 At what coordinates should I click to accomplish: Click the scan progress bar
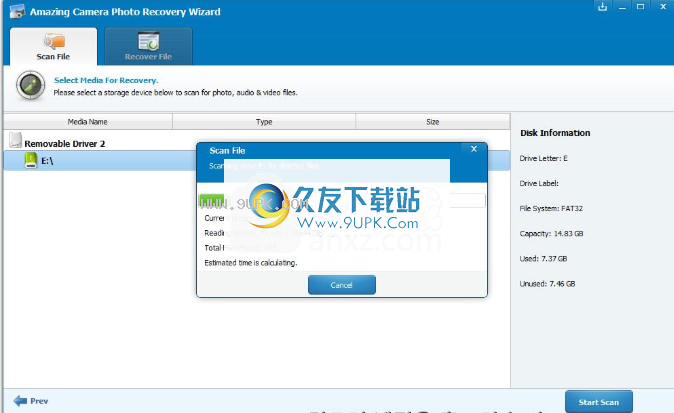coord(342,200)
